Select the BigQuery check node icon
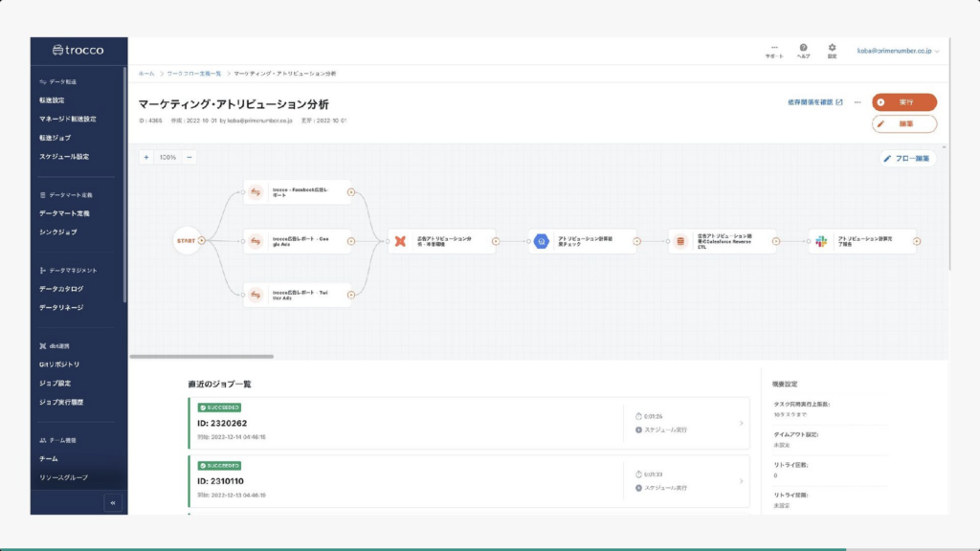This screenshot has width=980, height=551. pyautogui.click(x=541, y=241)
